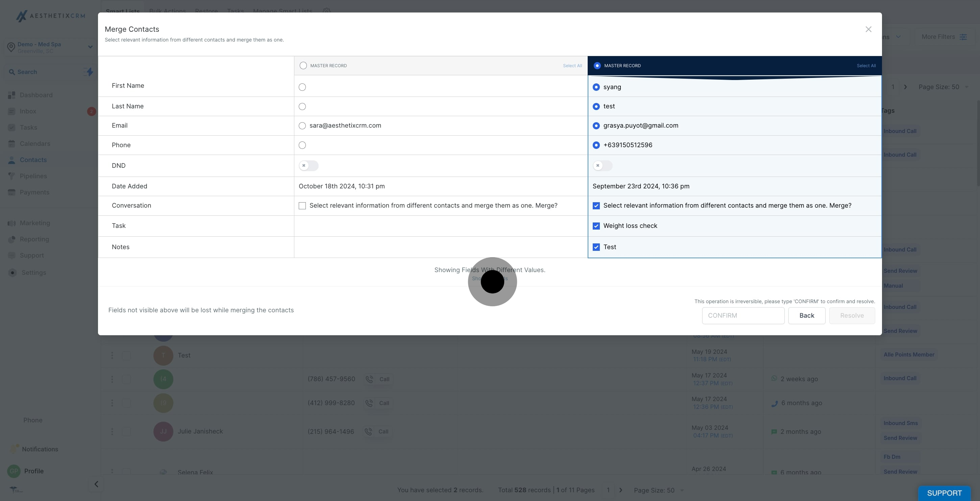Open the Inbox sidebar icon
Screen dimensions: 980x501
pyautogui.click(x=12, y=111)
